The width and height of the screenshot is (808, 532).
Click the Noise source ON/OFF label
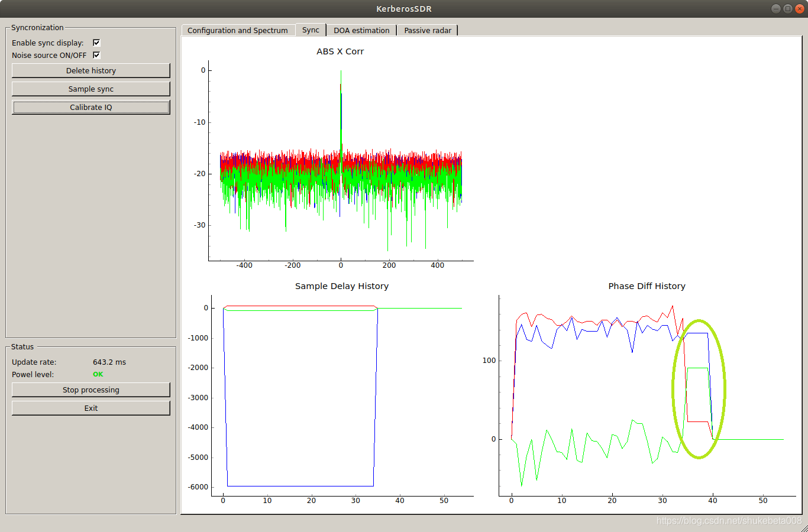point(49,55)
